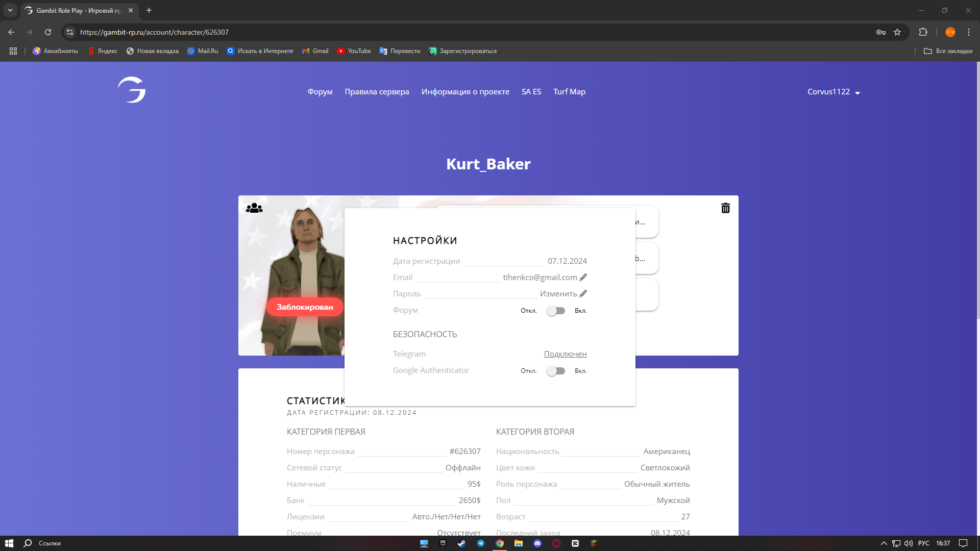Bookmark this page with the star icon
This screenshot has height=551, width=980.
(x=897, y=32)
